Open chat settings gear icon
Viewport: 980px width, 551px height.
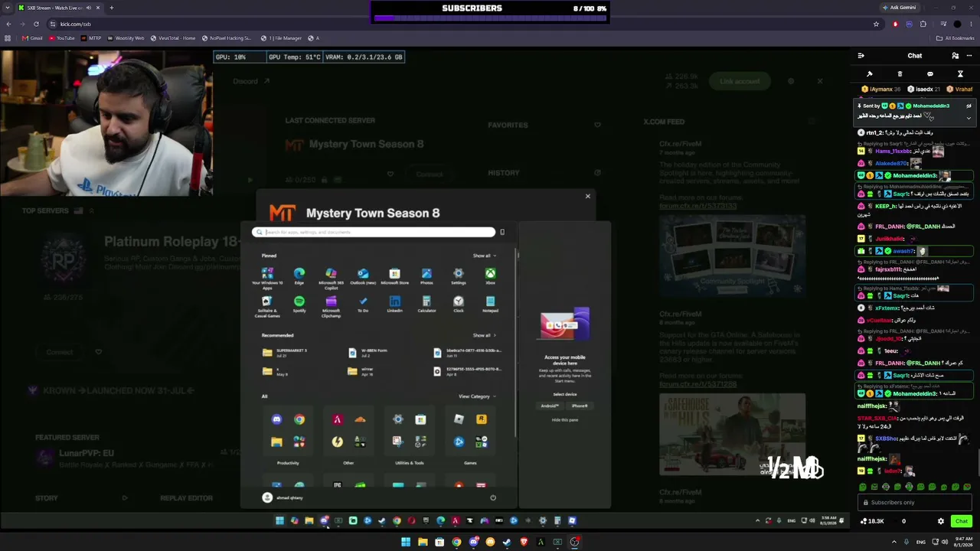pos(941,521)
